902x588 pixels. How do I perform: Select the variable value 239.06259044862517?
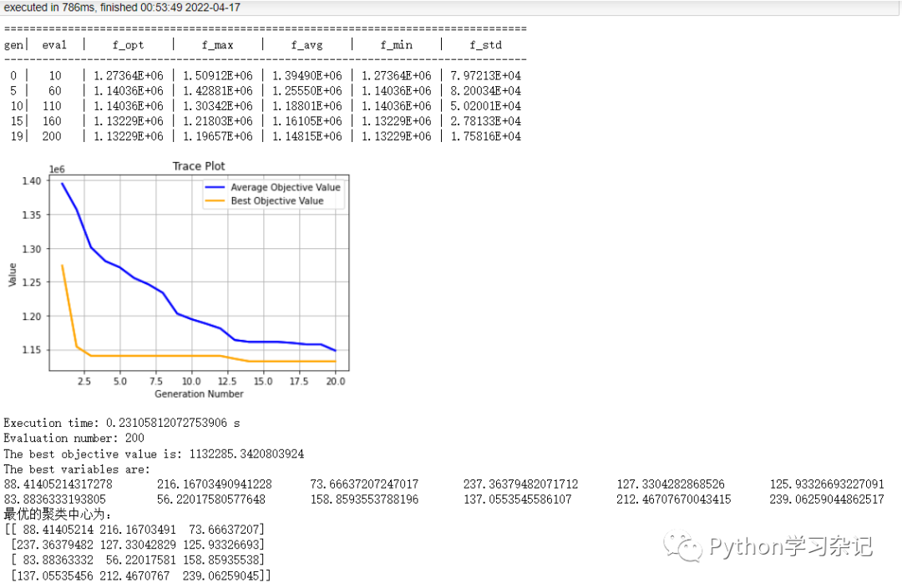[827, 499]
